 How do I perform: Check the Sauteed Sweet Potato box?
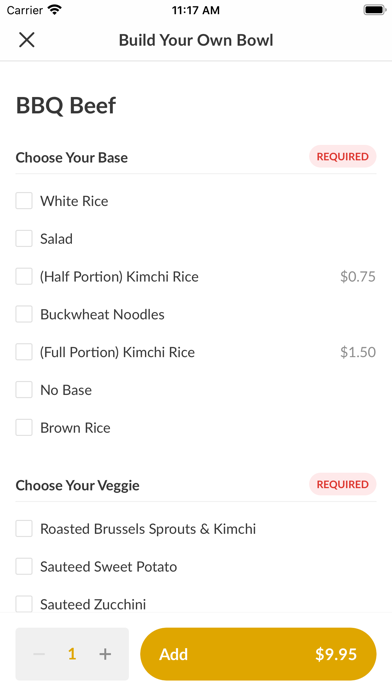tap(24, 566)
